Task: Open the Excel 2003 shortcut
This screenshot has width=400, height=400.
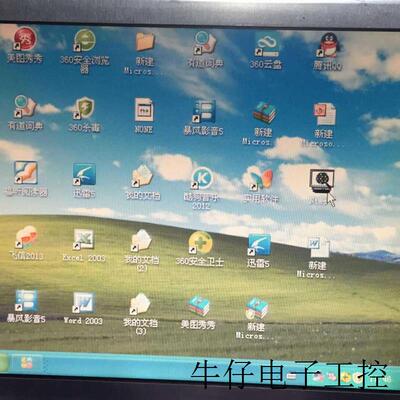Action: point(83,239)
